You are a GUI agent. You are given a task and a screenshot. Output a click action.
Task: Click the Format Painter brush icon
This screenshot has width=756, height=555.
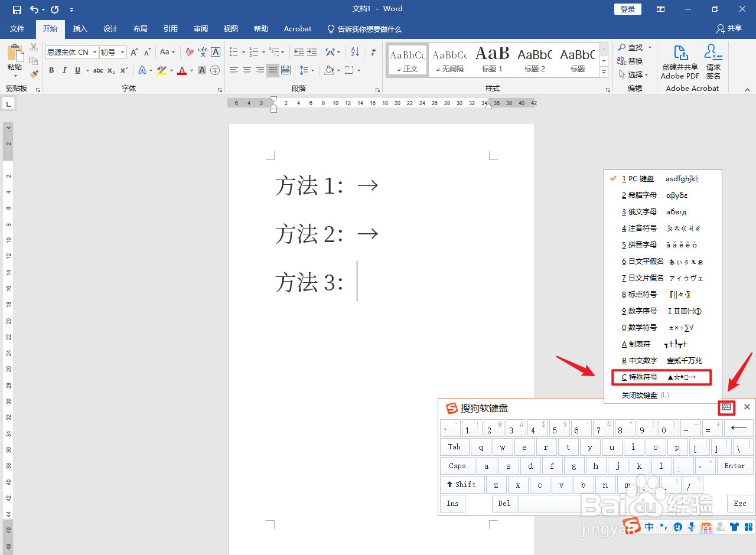tap(34, 73)
